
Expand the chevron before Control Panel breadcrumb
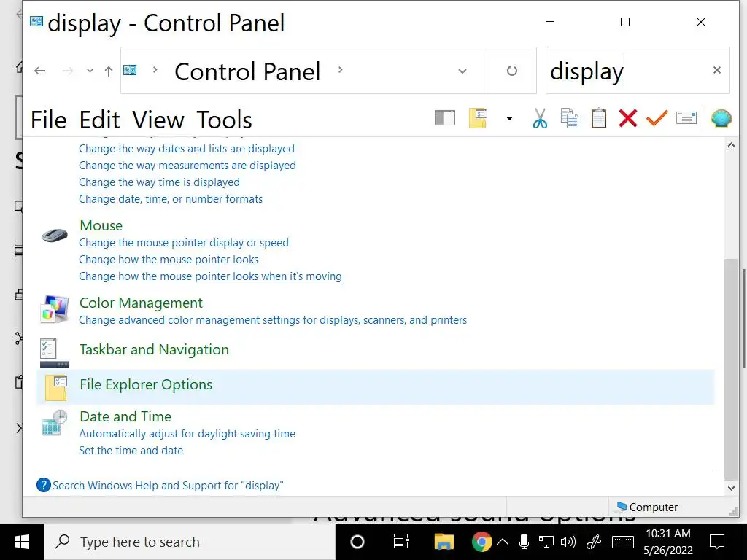[155, 69]
